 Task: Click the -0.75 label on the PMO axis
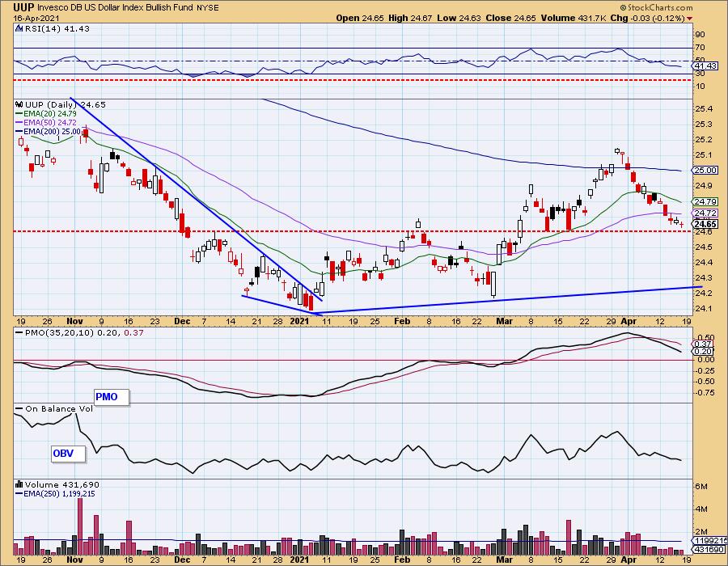705,392
